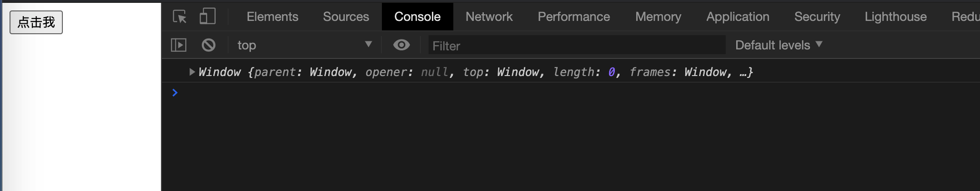Show the console sidebar panel icon

point(179,45)
